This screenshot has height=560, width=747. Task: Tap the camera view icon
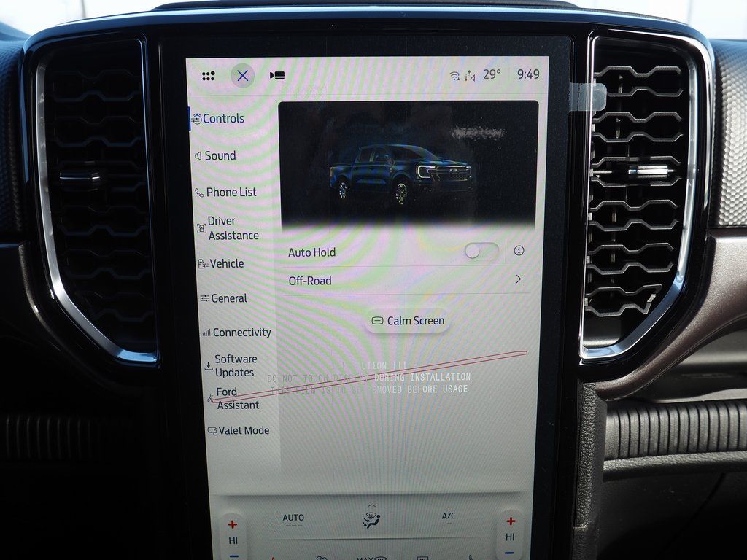pos(277,75)
